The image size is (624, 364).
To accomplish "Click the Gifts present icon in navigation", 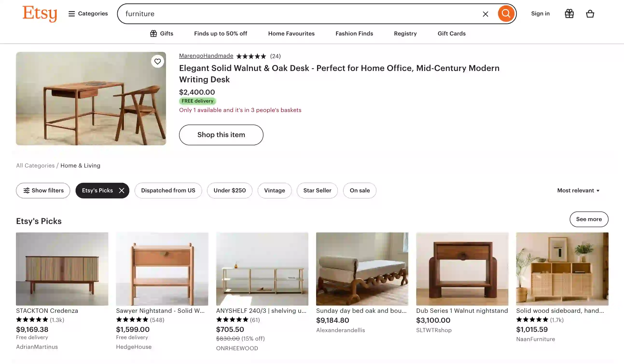I will pyautogui.click(x=153, y=33).
